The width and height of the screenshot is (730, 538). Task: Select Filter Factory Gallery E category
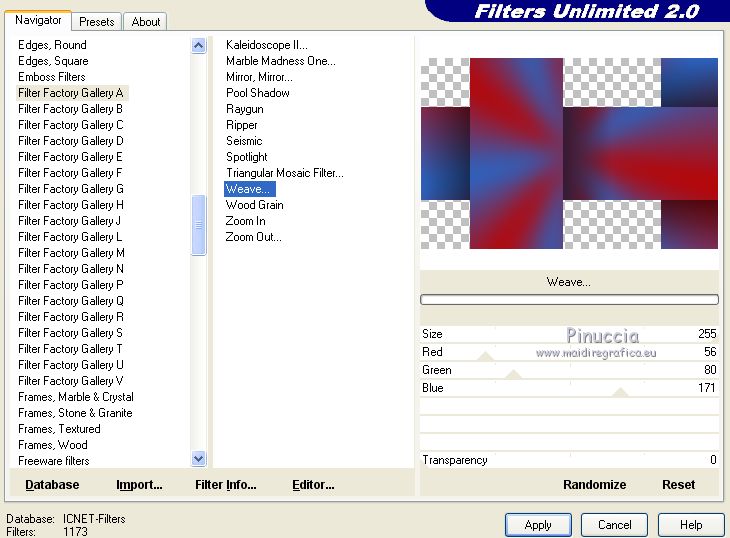(70, 157)
